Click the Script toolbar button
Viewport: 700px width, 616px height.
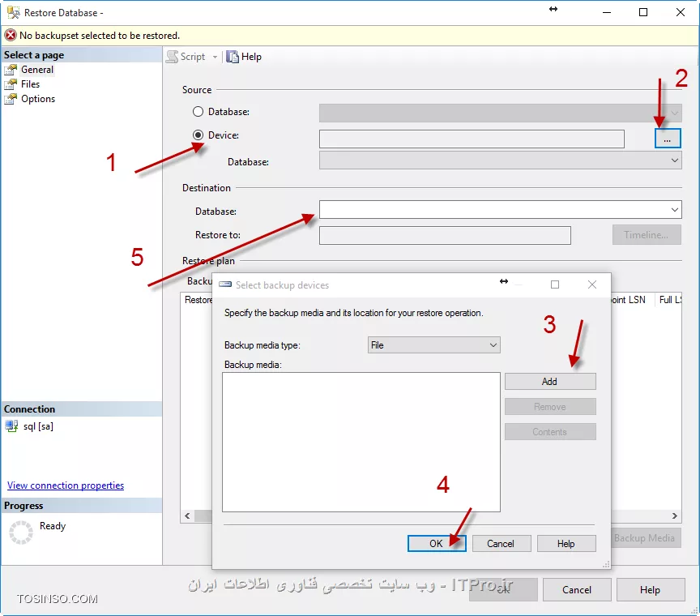[186, 57]
